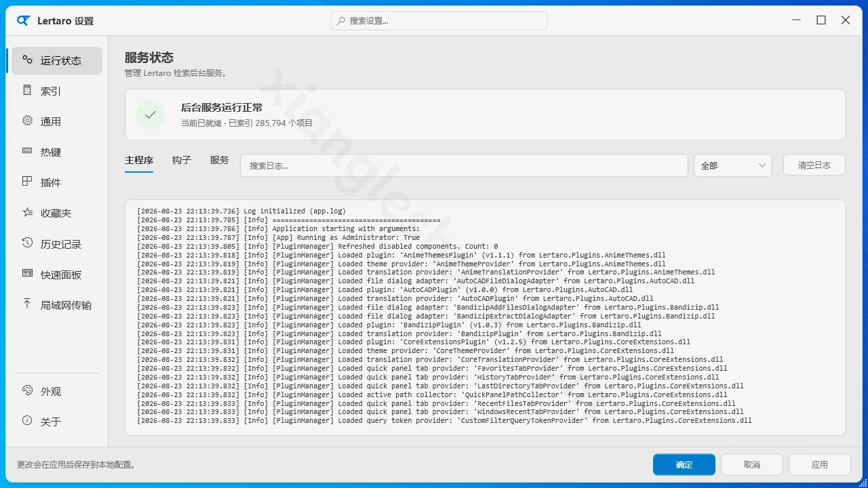Switch to the 服务 log tab

tap(220, 161)
